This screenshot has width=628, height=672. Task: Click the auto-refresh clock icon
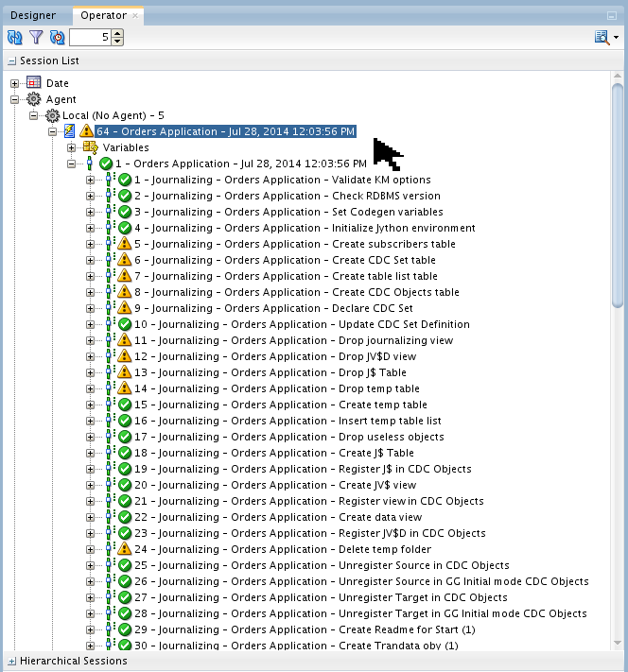click(x=57, y=37)
